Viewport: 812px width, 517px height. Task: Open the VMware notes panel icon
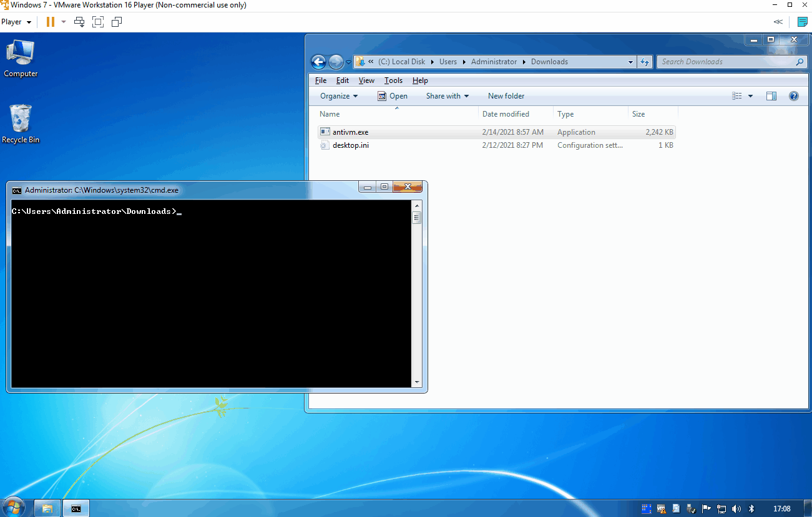(x=803, y=22)
